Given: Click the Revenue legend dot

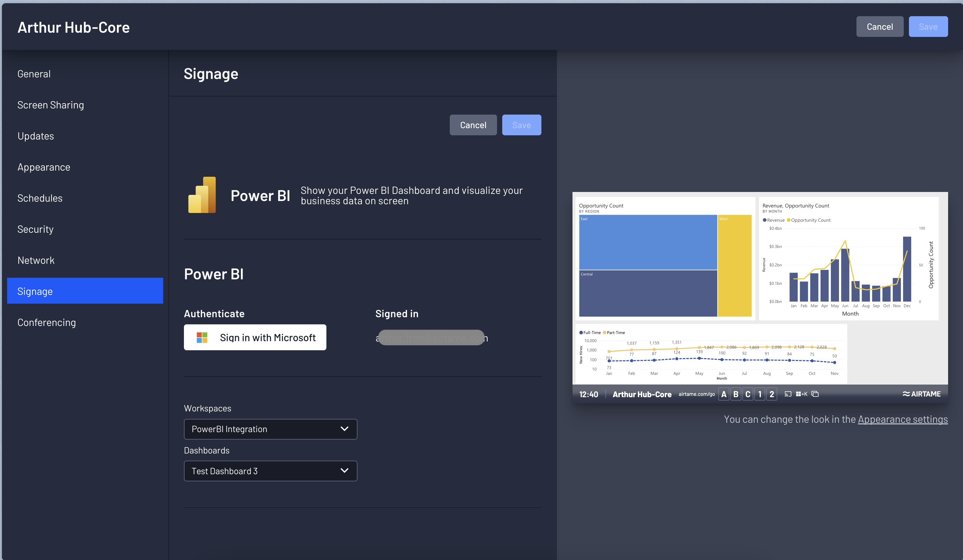Looking at the screenshot, I should coord(765,220).
